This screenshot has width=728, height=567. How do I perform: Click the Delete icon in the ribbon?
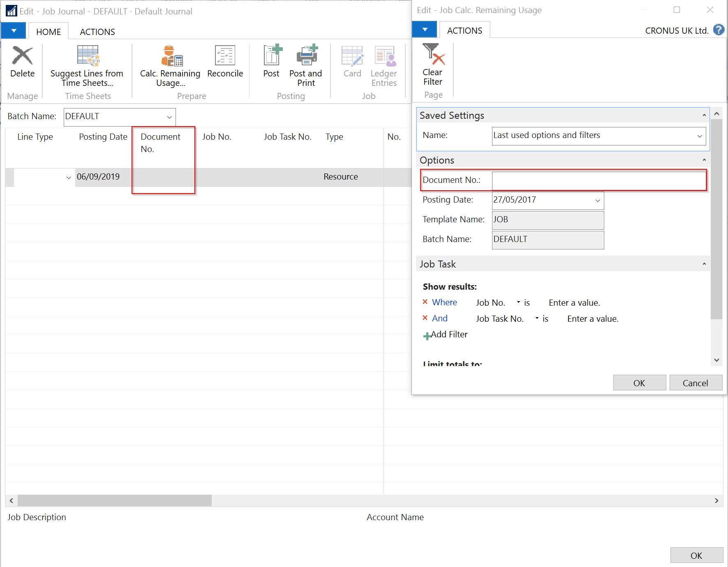[x=22, y=56]
